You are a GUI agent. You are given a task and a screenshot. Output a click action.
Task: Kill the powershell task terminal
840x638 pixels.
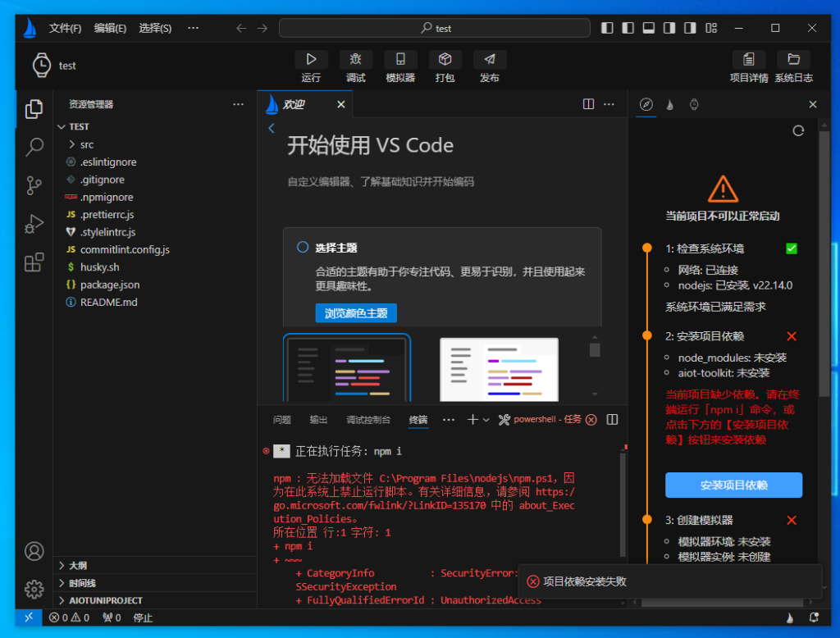point(591,419)
